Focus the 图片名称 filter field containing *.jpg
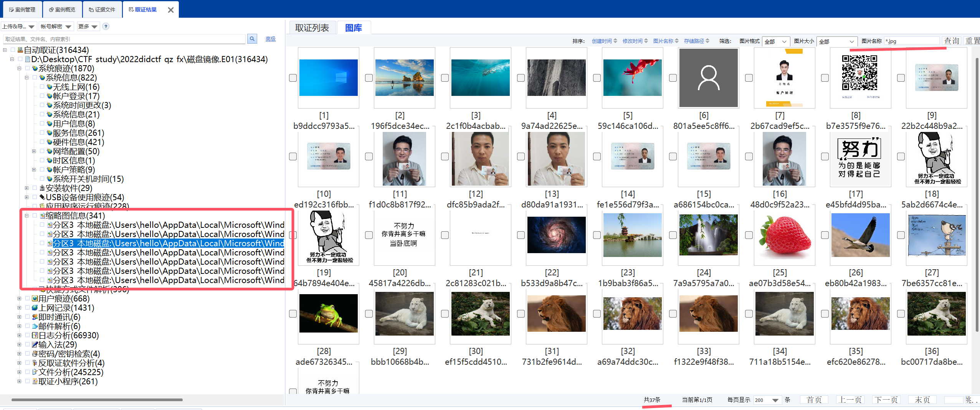 pos(912,41)
